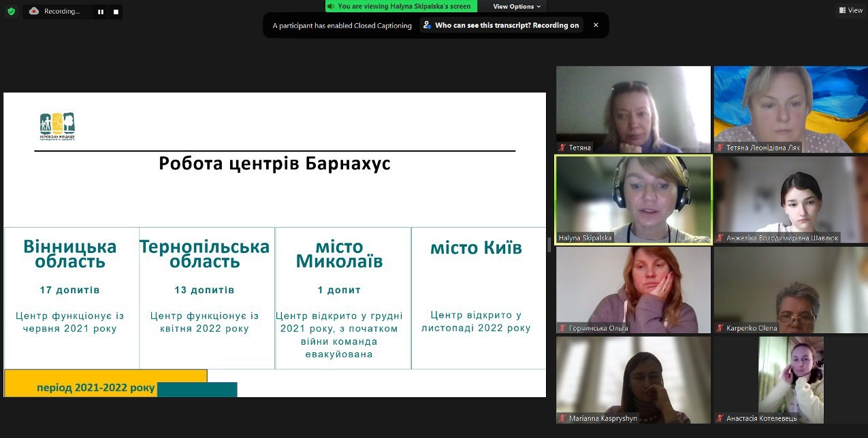Select Анжеліка Володимирівна Шавлюк's video tile

click(790, 199)
